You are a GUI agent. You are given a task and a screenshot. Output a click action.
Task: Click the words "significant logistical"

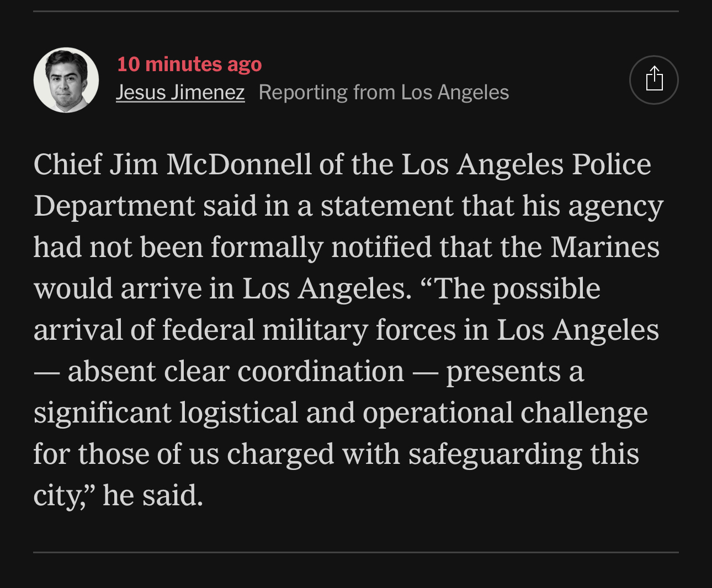[x=166, y=413]
